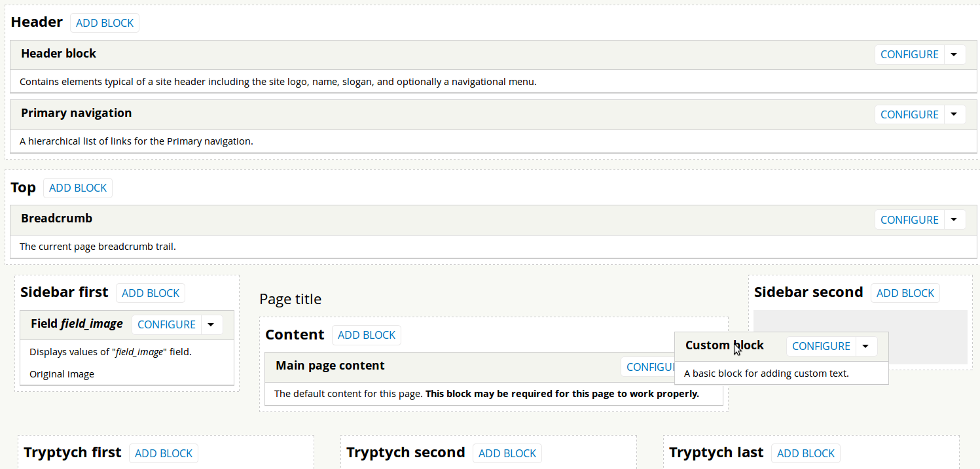Configure the Breadcrumb block
Viewport: 980px width, 469px height.
(909, 220)
